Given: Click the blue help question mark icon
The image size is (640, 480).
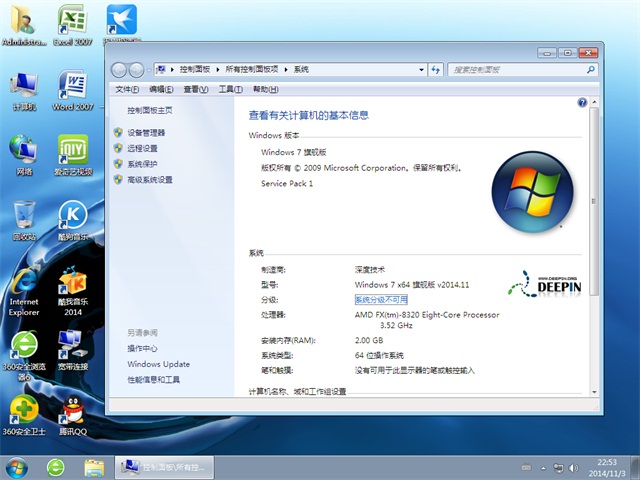Looking at the screenshot, I should [x=582, y=103].
